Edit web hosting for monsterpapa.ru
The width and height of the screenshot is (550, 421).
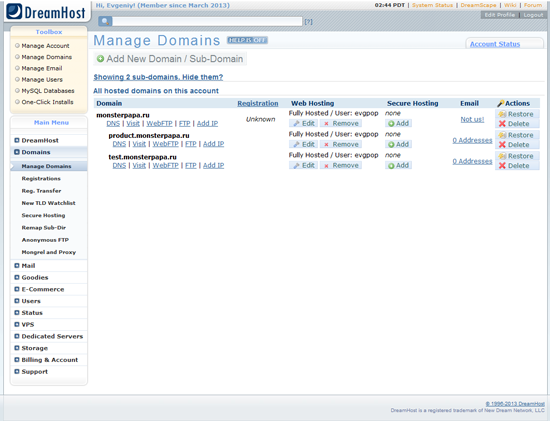click(x=303, y=123)
